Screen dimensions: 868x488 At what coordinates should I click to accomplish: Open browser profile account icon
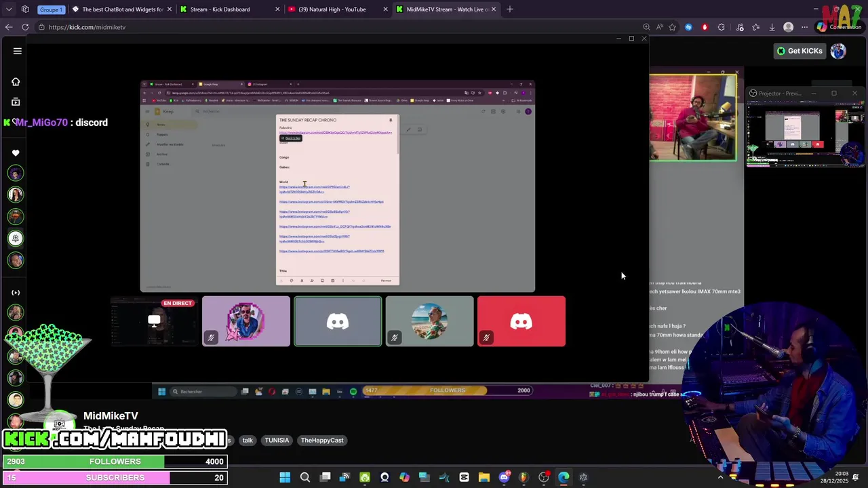(788, 27)
